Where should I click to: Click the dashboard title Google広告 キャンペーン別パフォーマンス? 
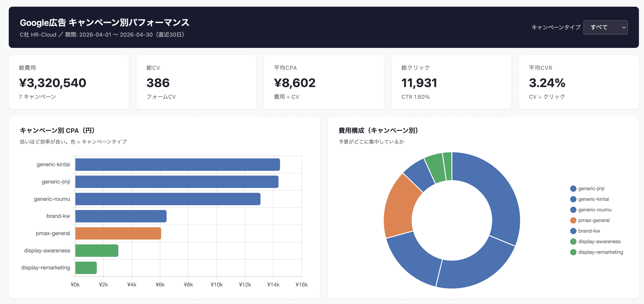pos(105,23)
